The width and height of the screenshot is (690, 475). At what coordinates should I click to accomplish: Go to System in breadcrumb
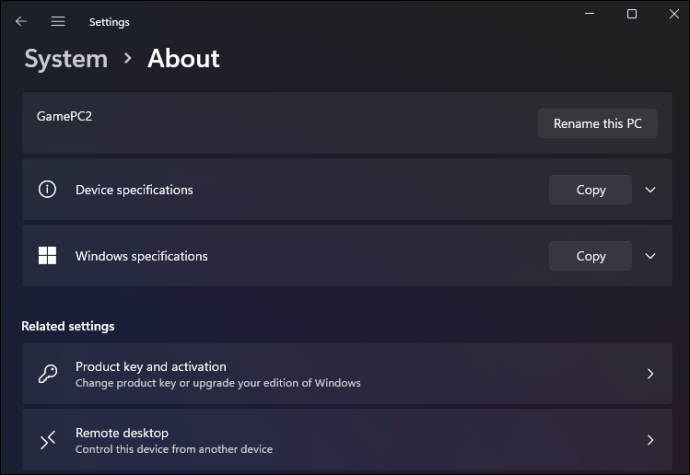coord(66,59)
